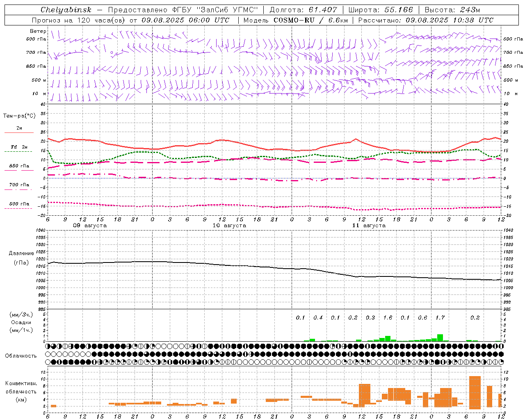Click the green dashed Td legend line
Viewport: 525px width, 420px height.
pyautogui.click(x=18, y=152)
